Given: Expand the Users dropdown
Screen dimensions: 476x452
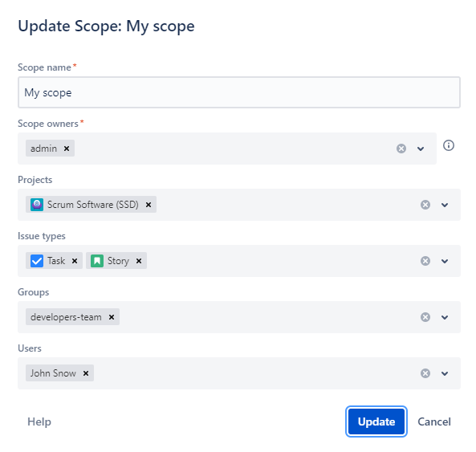Looking at the screenshot, I should click(445, 373).
